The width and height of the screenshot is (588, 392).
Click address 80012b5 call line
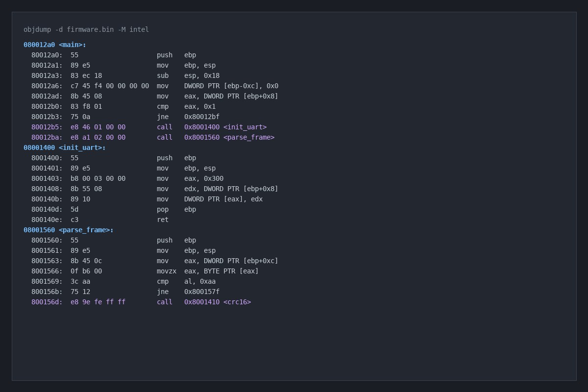[x=149, y=127]
